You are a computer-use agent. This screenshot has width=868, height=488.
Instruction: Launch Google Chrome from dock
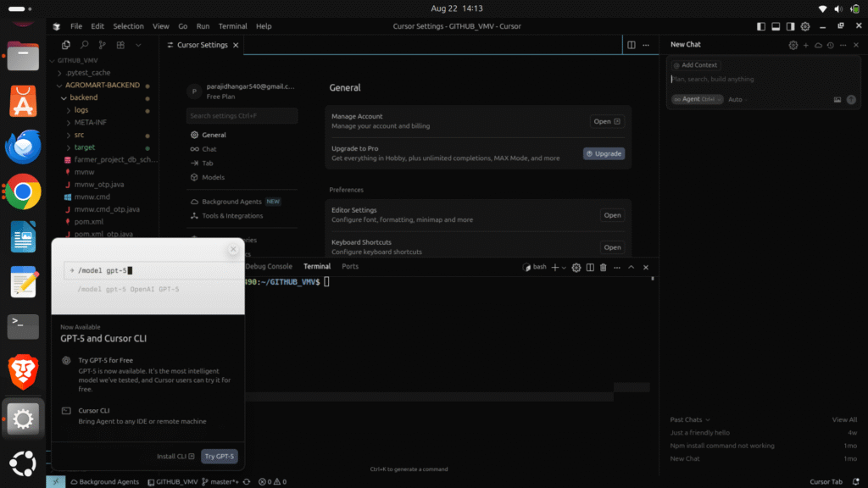(23, 191)
